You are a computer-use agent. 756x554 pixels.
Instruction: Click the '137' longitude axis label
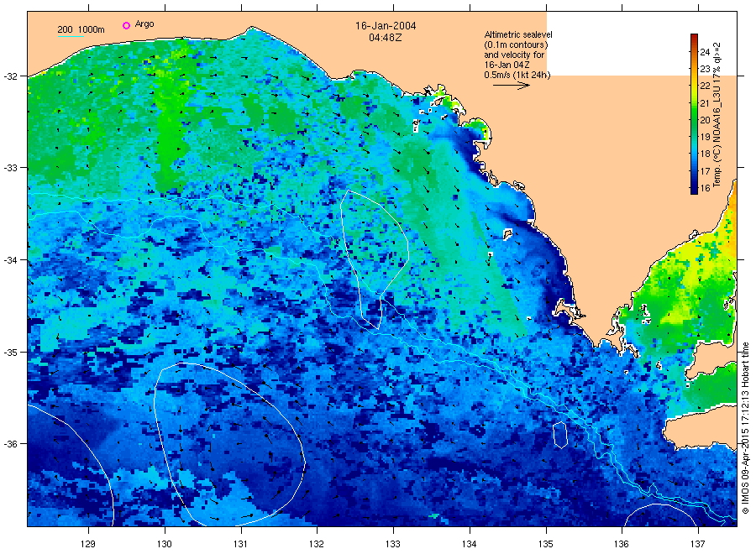(698, 544)
